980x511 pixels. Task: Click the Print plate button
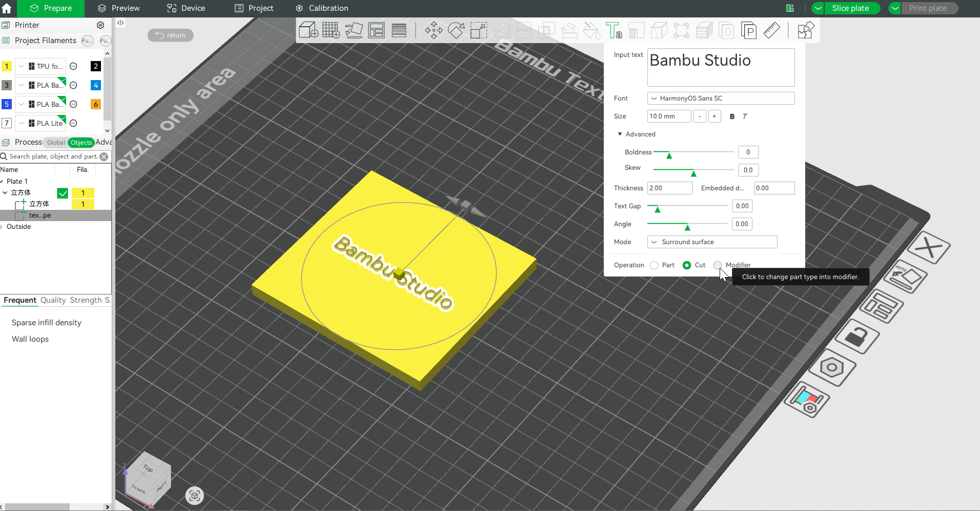coord(929,8)
